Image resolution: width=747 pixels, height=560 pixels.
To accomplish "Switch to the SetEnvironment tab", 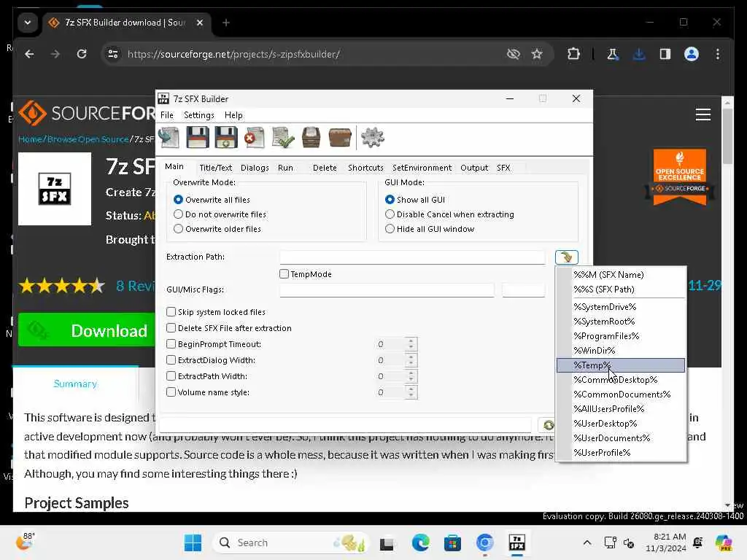I will tap(422, 168).
